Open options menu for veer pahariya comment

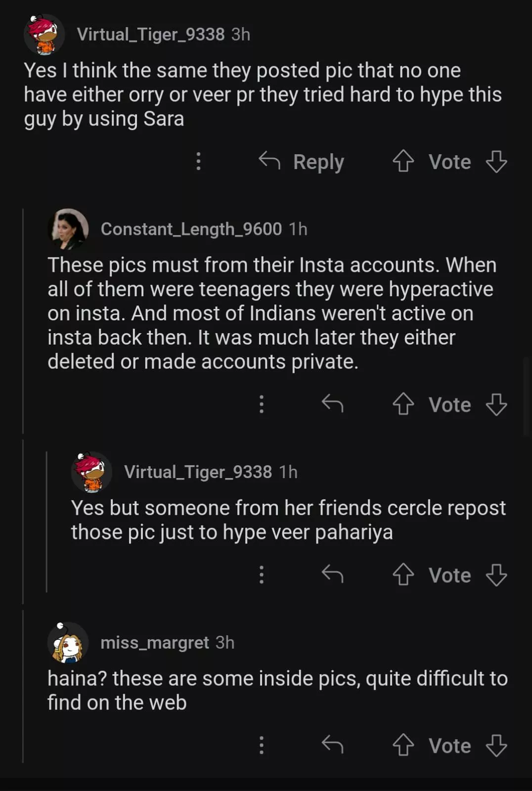(x=262, y=575)
